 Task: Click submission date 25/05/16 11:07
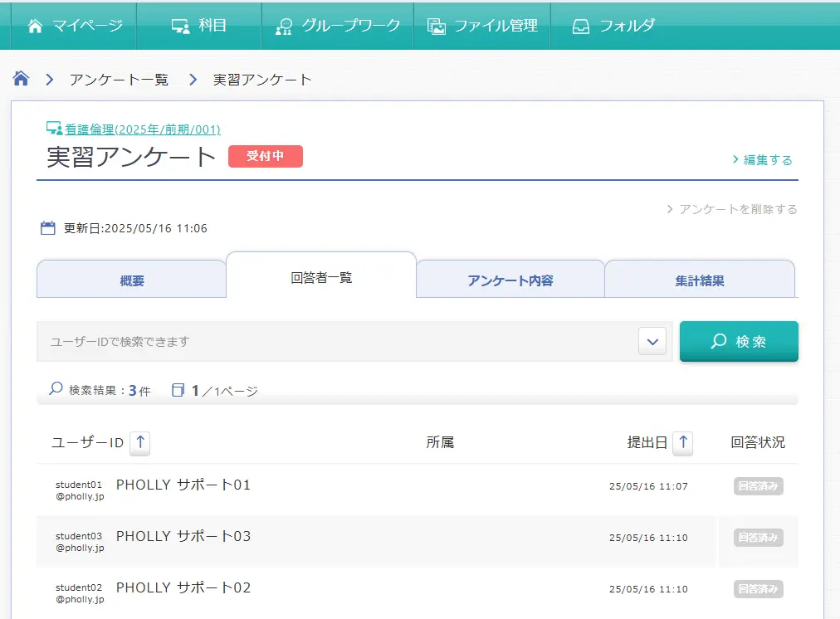click(x=648, y=486)
